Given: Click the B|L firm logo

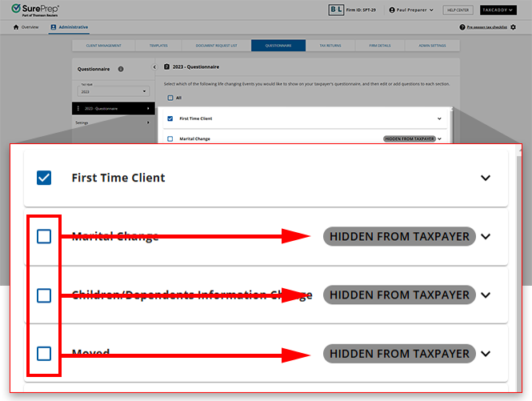Looking at the screenshot, I should pos(336,10).
